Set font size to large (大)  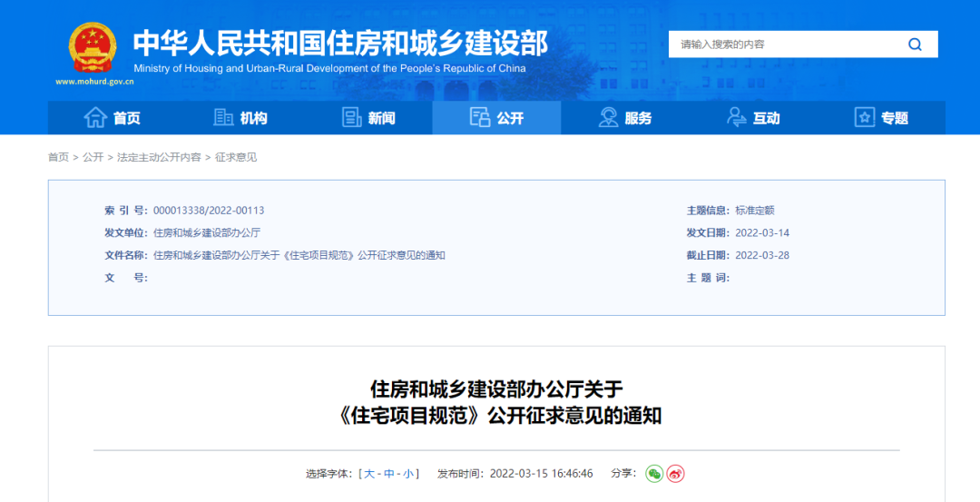pyautogui.click(x=369, y=474)
